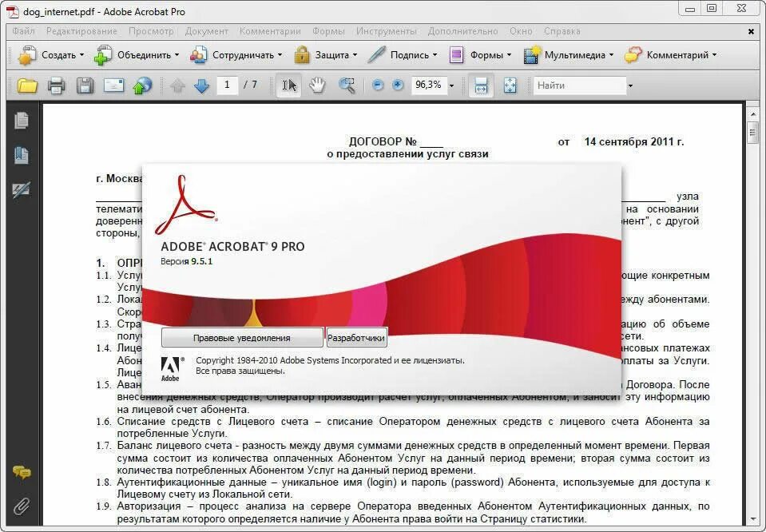This screenshot has height=532, width=766.
Task: Go to the next page with the blue down arrow
Action: [x=201, y=85]
